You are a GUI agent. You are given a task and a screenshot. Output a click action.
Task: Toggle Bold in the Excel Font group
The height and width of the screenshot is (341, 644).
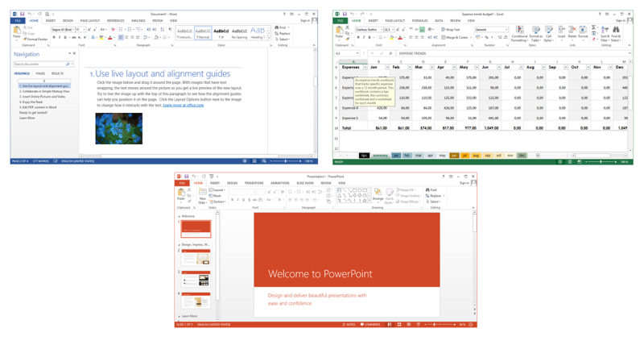(358, 37)
